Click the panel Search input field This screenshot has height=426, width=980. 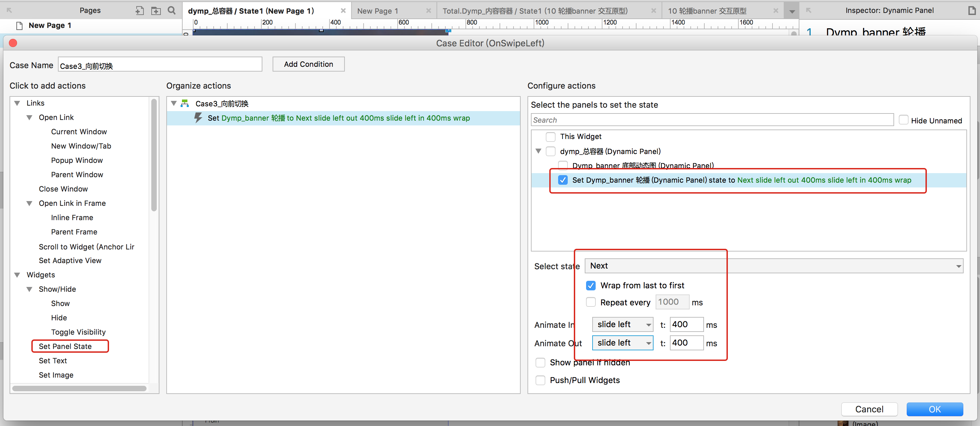711,120
